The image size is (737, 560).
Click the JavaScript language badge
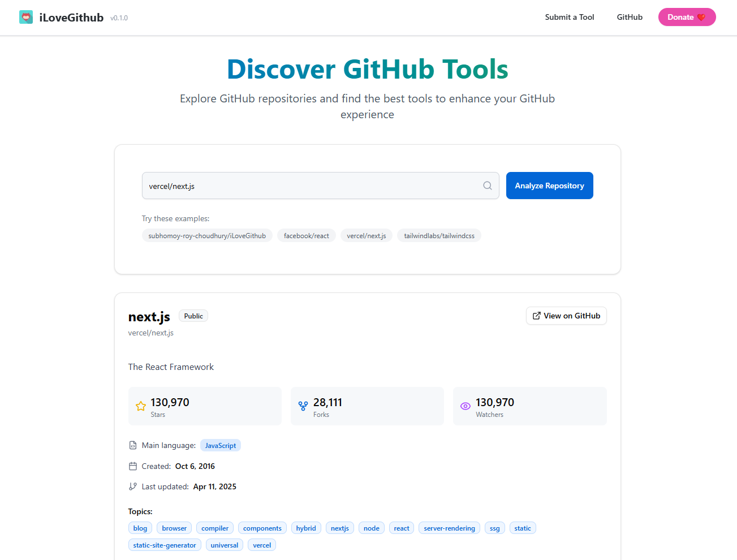point(220,445)
